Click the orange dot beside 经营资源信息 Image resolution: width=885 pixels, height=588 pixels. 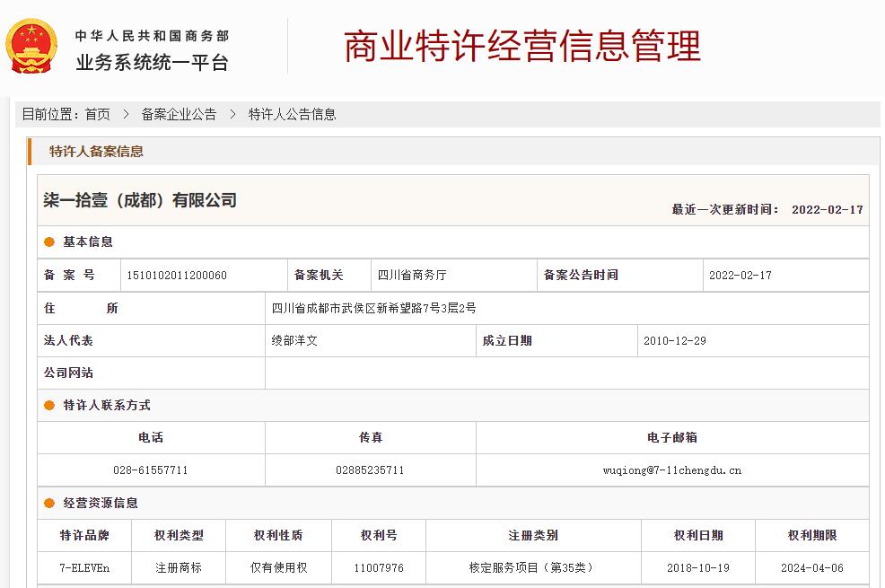tap(49, 504)
